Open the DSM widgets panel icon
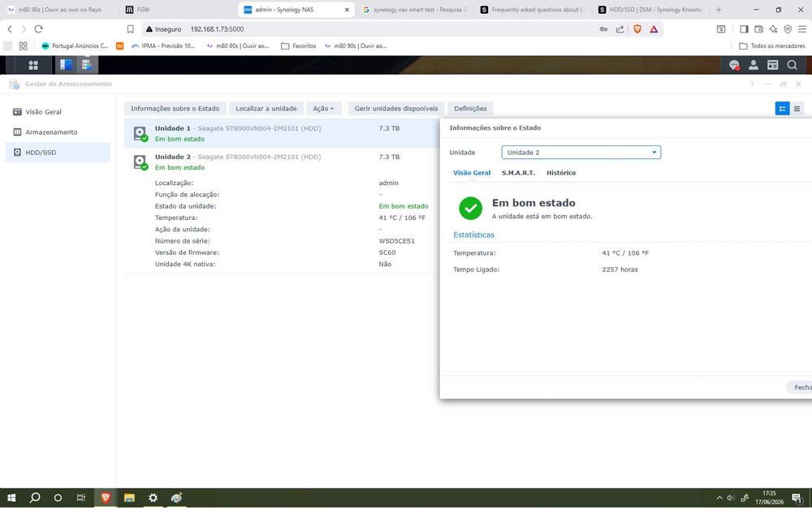812x509 pixels. click(773, 65)
